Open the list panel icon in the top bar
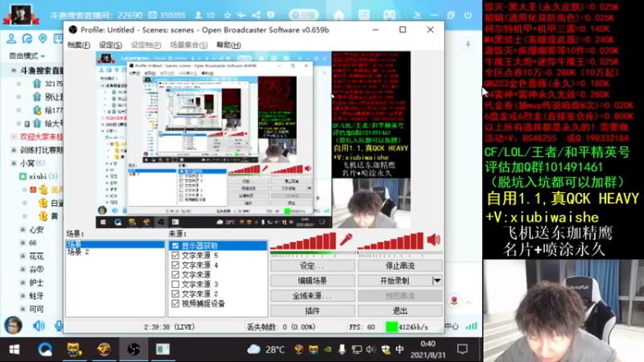 (364, 15)
